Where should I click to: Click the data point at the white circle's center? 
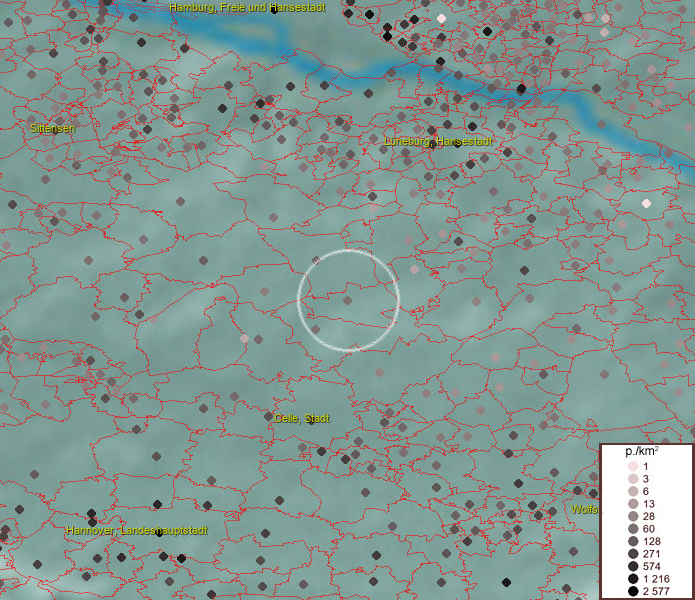(348, 299)
